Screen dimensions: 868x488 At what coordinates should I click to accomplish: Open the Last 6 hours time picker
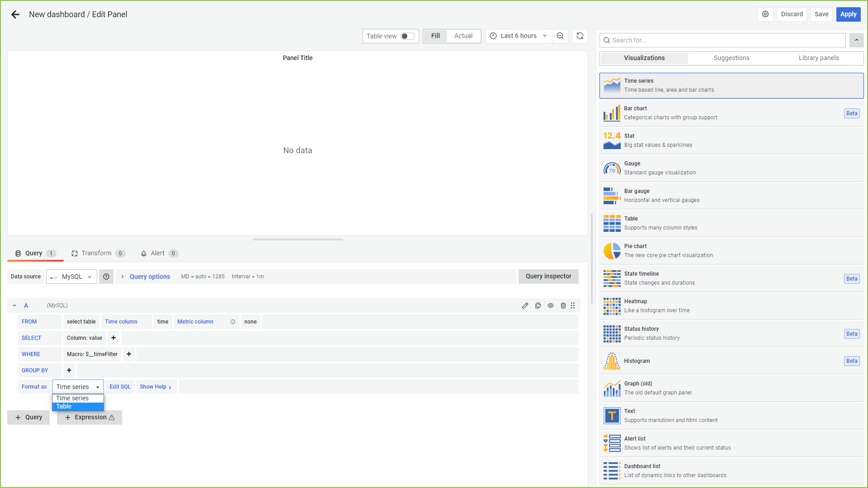[519, 36]
